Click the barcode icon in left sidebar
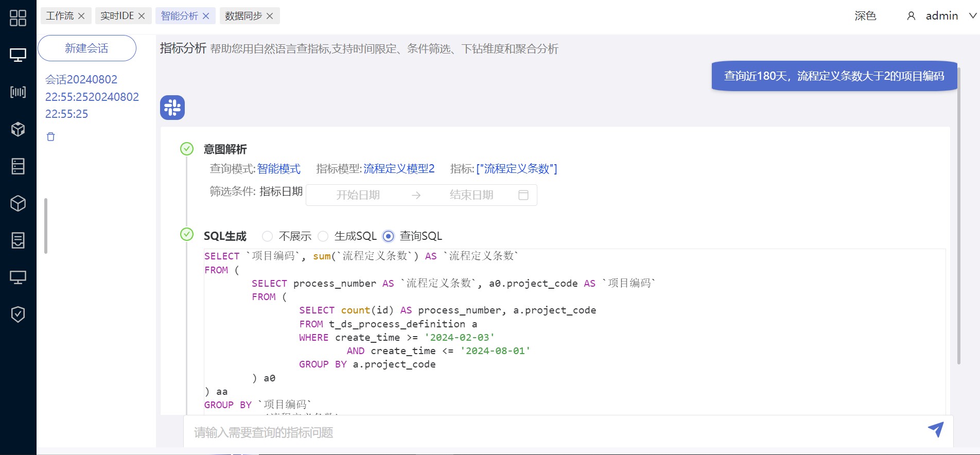980x455 pixels. click(18, 92)
